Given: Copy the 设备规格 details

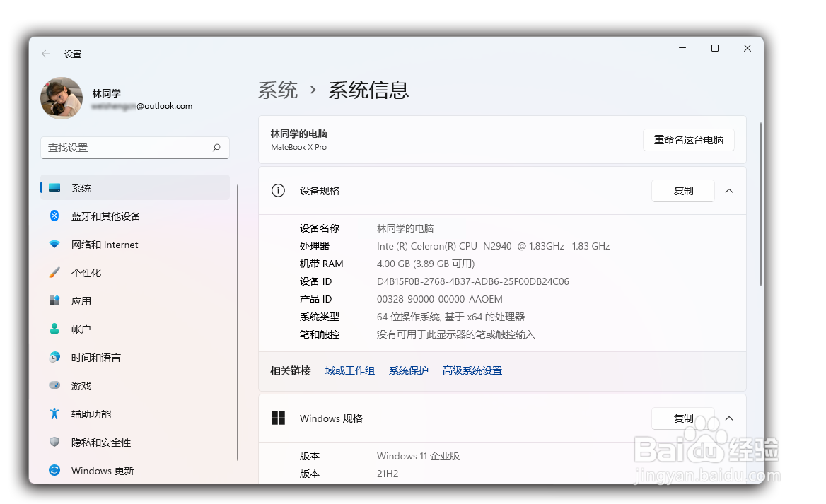Looking at the screenshot, I should pos(683,191).
